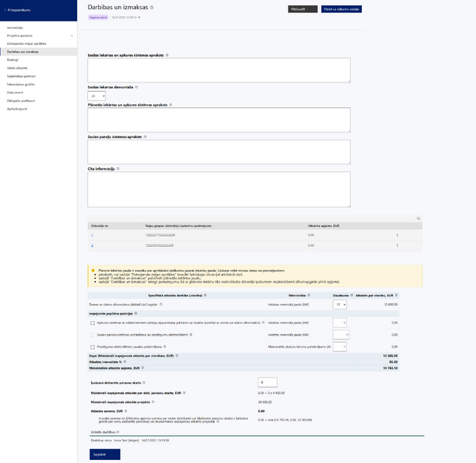The image size is (476, 463).
Task: Click help icon beside Darbības un izmaksas title
Action: [152, 8]
